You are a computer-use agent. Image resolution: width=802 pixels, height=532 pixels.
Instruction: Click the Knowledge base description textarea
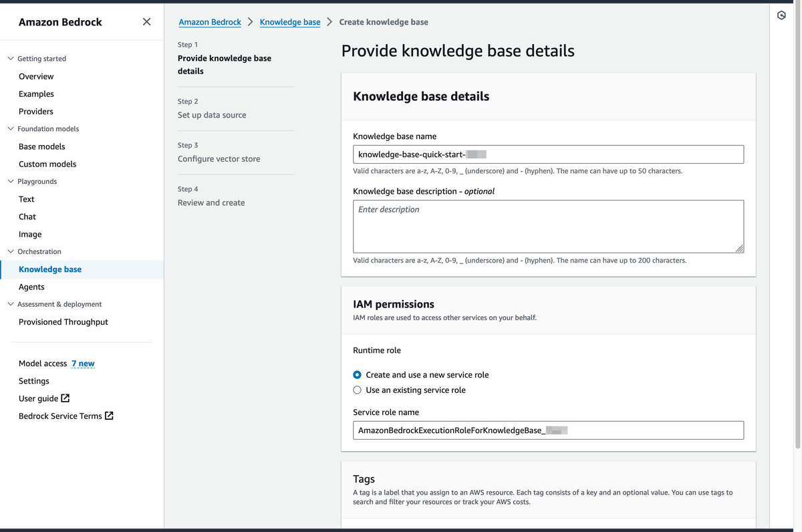click(x=548, y=227)
